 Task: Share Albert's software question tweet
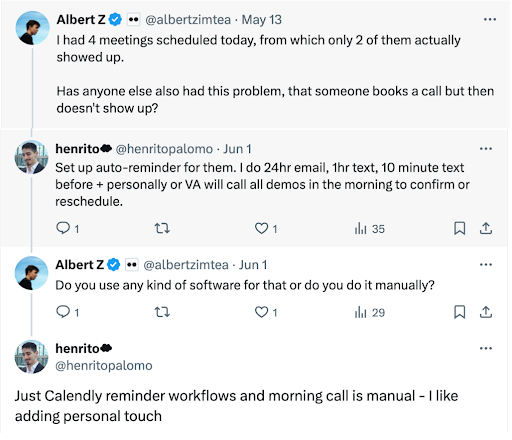(x=486, y=312)
